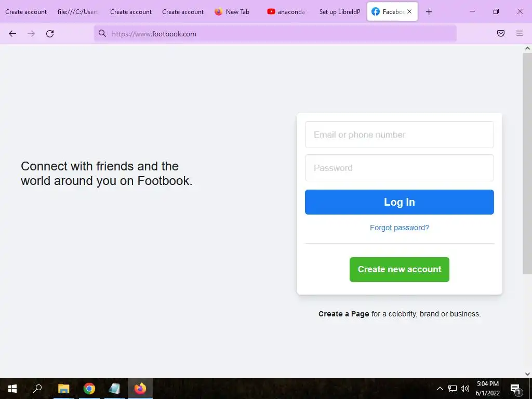Open network status tray icon
This screenshot has width=532, height=399.
click(453, 389)
